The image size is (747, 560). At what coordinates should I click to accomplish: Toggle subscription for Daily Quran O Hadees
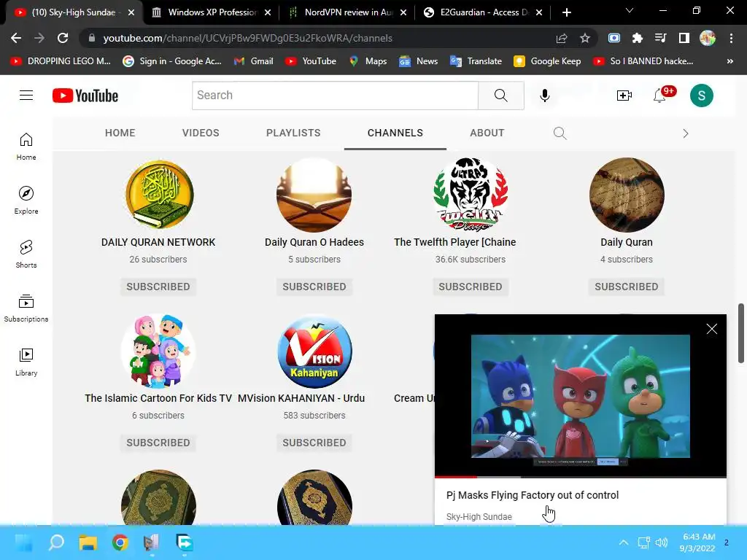point(314,287)
